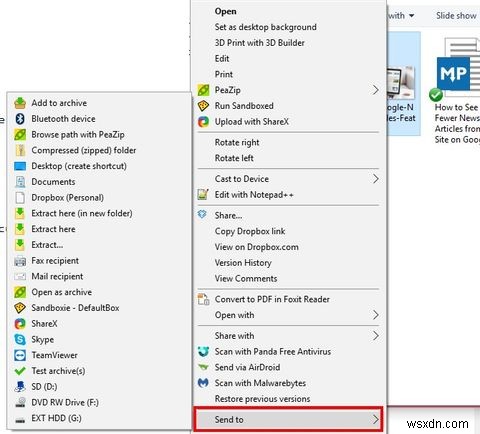The height and width of the screenshot is (434, 480).
Task: Expand the Share with submenu arrow
Action: tap(376, 336)
